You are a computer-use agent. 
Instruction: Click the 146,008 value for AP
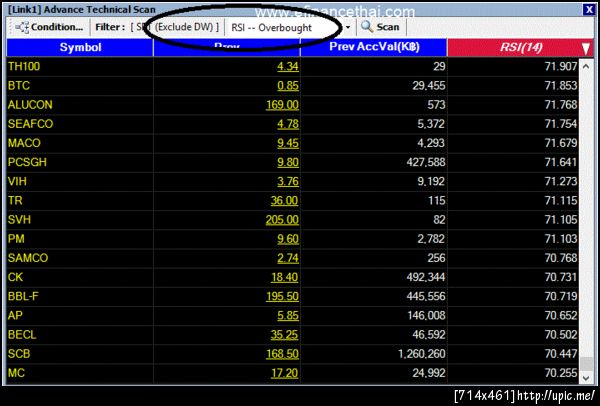426,315
